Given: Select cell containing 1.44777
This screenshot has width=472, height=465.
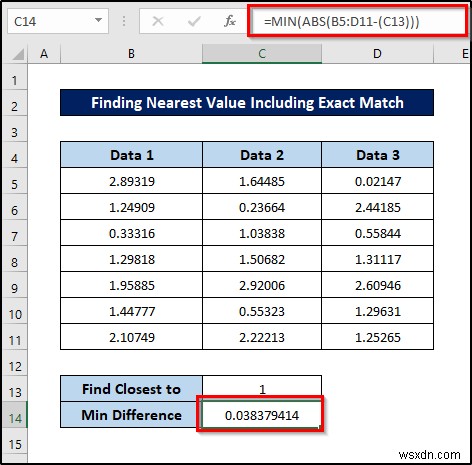Looking at the screenshot, I should pyautogui.click(x=131, y=311).
